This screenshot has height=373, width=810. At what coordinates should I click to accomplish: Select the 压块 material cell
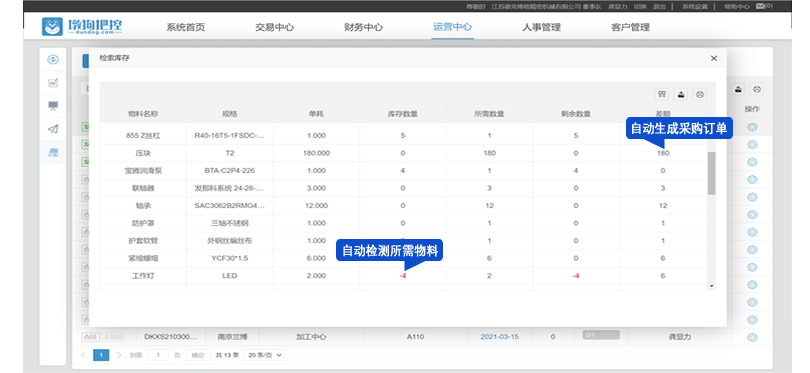coord(143,153)
